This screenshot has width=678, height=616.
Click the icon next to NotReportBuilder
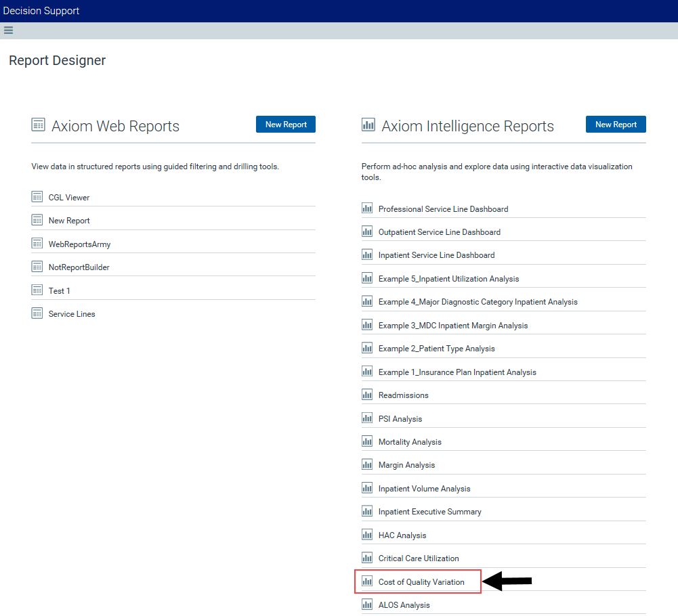pos(37,267)
